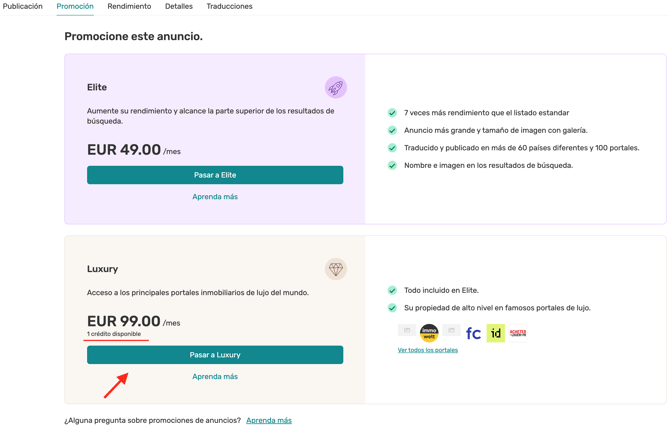Screen dimensions: 670x427
Task: Go to the Traducciones tab
Action: coord(229,6)
